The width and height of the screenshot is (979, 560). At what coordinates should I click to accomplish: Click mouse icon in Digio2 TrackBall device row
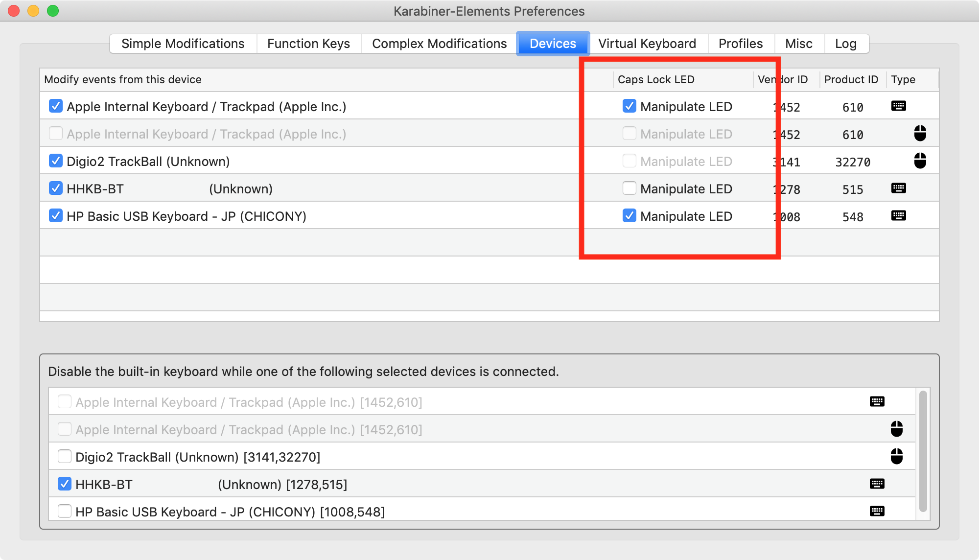pos(920,161)
